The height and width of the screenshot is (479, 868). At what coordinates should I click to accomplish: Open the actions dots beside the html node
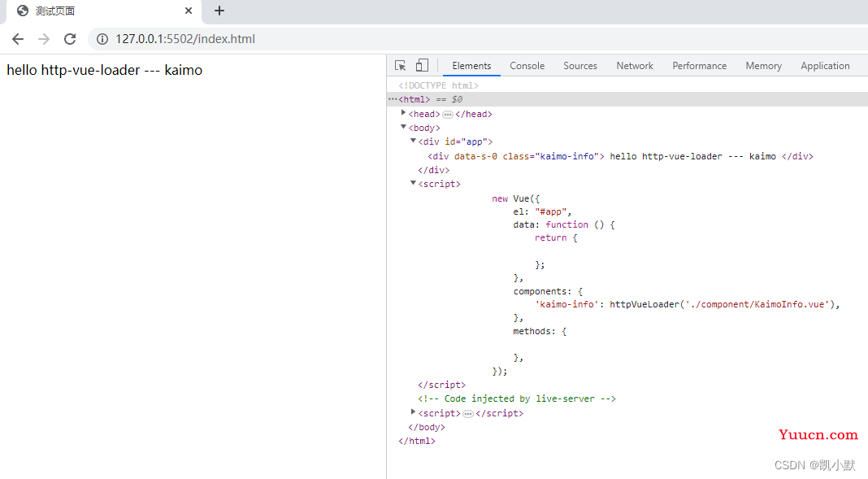(x=393, y=99)
